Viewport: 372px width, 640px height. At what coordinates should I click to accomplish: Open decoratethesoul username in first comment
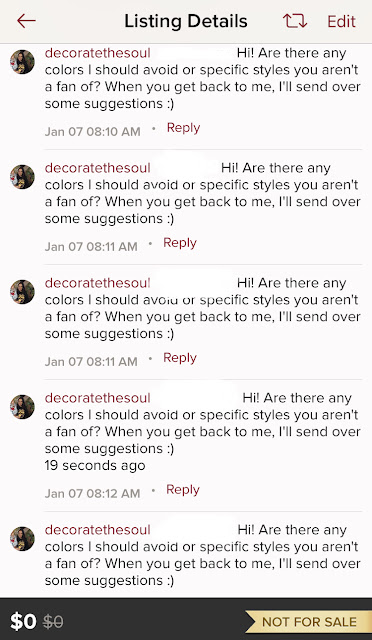click(98, 53)
